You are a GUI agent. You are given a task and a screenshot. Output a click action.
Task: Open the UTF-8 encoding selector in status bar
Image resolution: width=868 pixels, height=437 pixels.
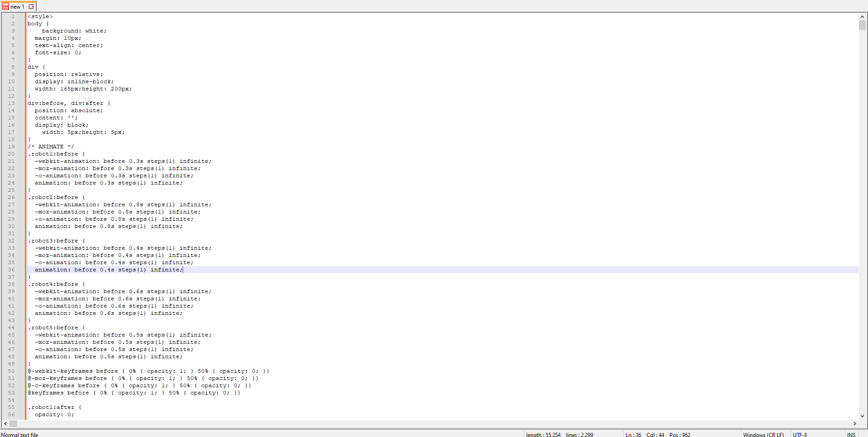[x=800, y=434]
